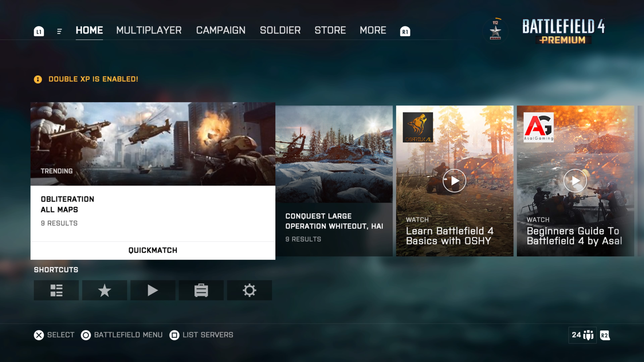
Task: Click the LIST SERVERS label
Action: click(x=208, y=335)
